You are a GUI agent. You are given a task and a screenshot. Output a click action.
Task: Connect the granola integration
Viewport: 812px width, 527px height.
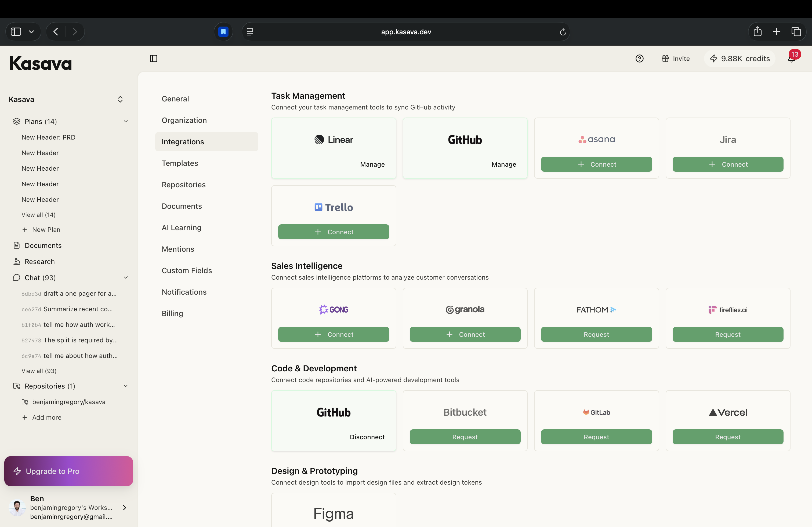coord(465,334)
